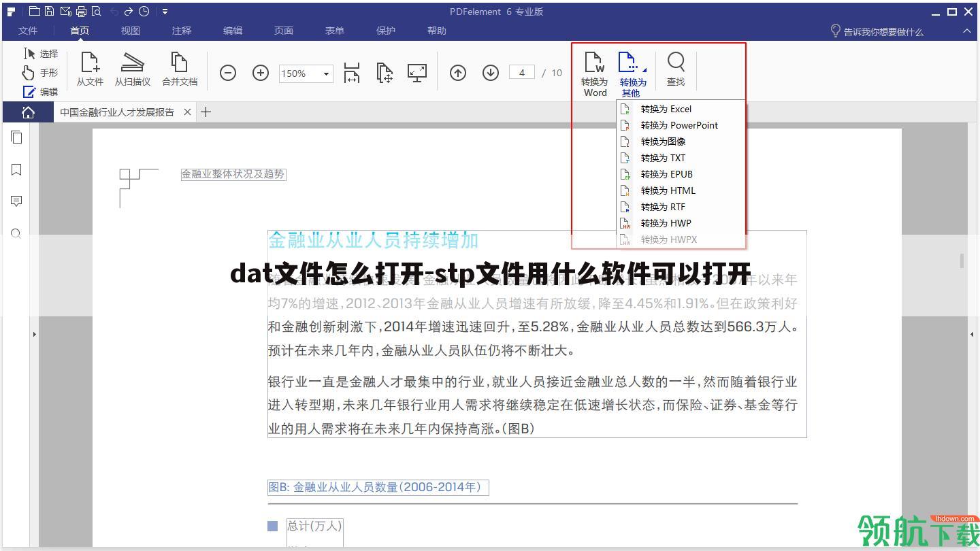Click the Print icon in quick toolbar
Image resolution: width=980 pixels, height=551 pixels.
pos(81,11)
